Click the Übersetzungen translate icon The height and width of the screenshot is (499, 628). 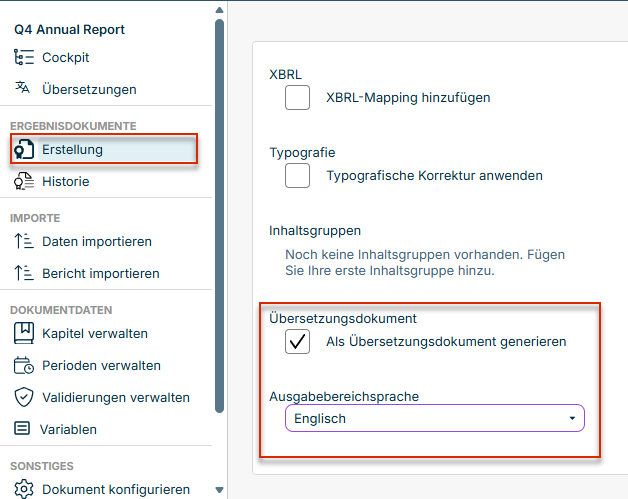[23, 87]
